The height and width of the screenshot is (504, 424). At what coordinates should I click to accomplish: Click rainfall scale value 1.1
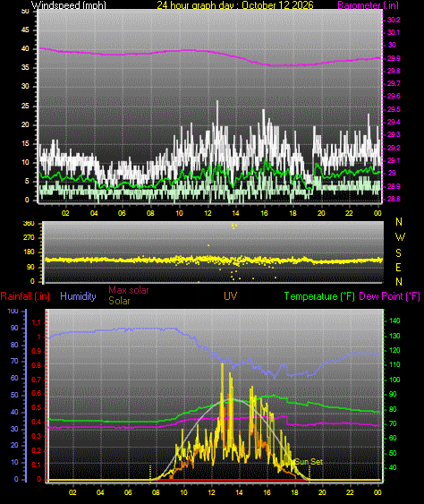(x=37, y=322)
